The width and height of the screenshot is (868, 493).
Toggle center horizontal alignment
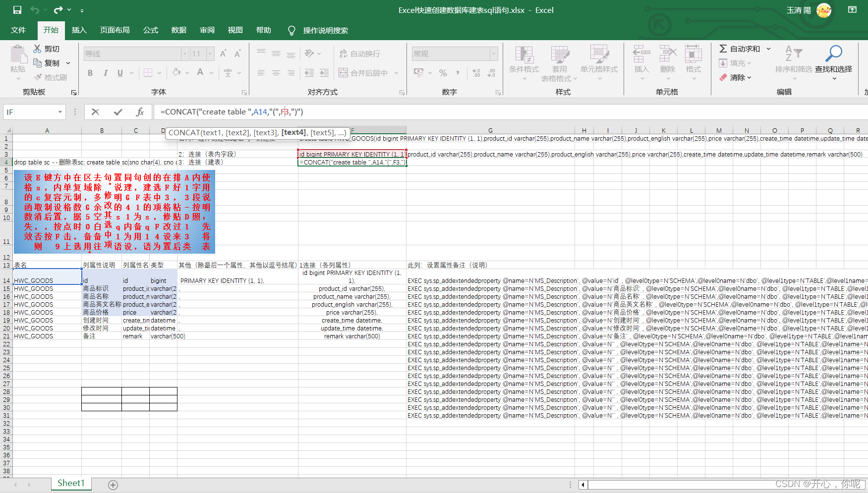pos(276,73)
